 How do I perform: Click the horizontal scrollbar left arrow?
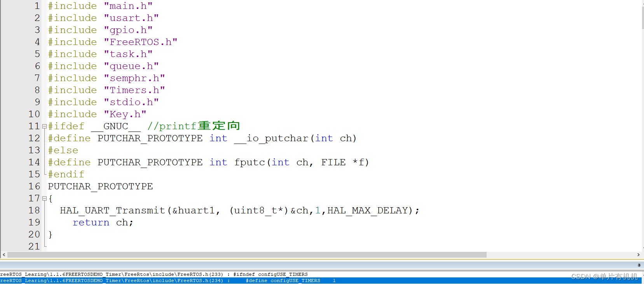pyautogui.click(x=4, y=255)
